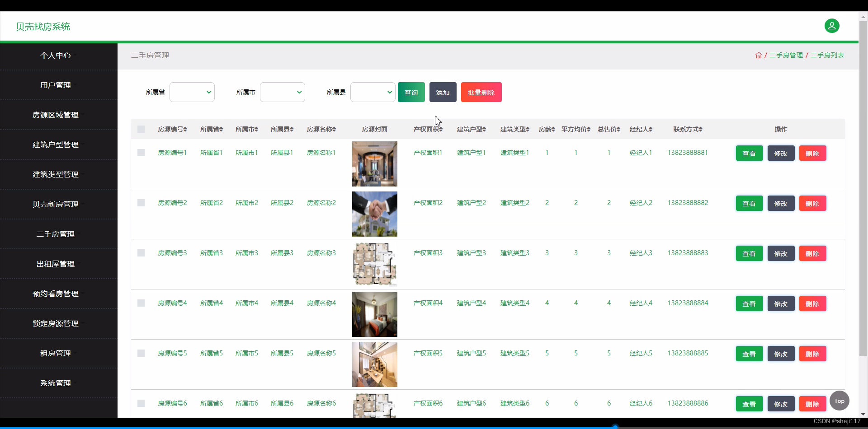Check the row 房源编号3 checkbox

click(141, 253)
